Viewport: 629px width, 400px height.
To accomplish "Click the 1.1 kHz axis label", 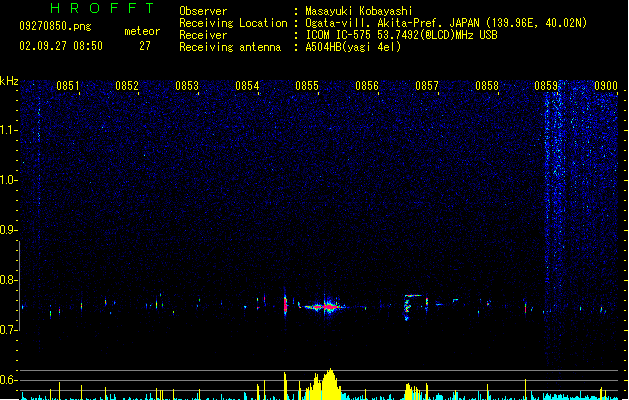I will (9, 130).
